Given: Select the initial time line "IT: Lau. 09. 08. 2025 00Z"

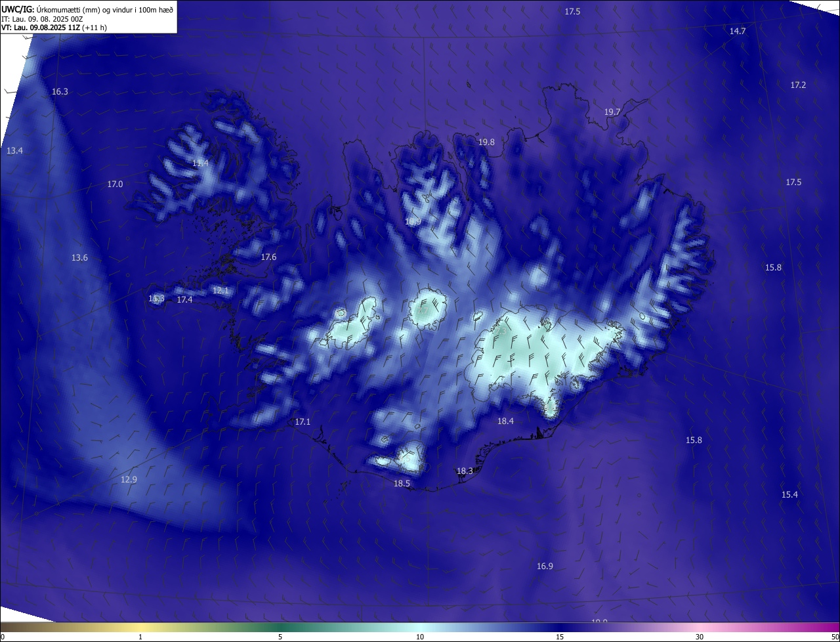Looking at the screenshot, I should point(42,19).
